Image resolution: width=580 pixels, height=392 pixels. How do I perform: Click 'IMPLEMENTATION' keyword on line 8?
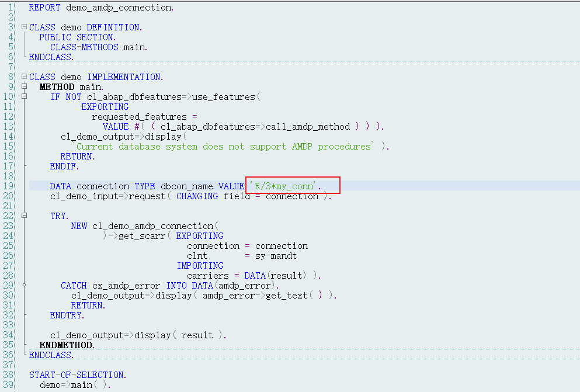click(124, 77)
